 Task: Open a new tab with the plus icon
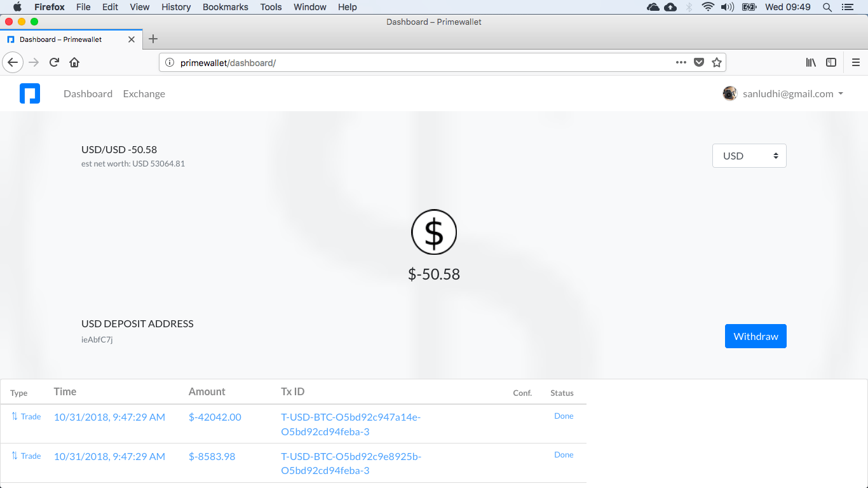(153, 39)
